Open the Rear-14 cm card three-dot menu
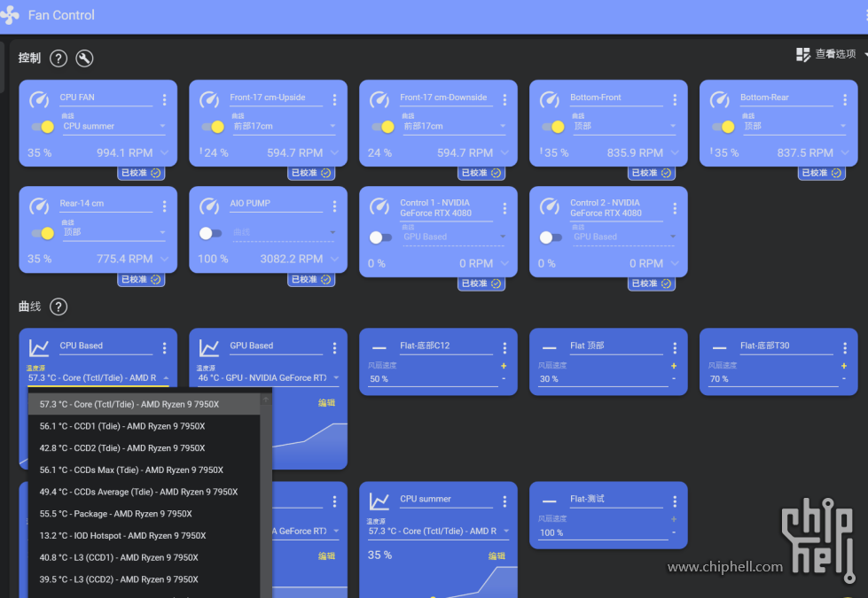Screen dimensions: 868x598 (164, 206)
